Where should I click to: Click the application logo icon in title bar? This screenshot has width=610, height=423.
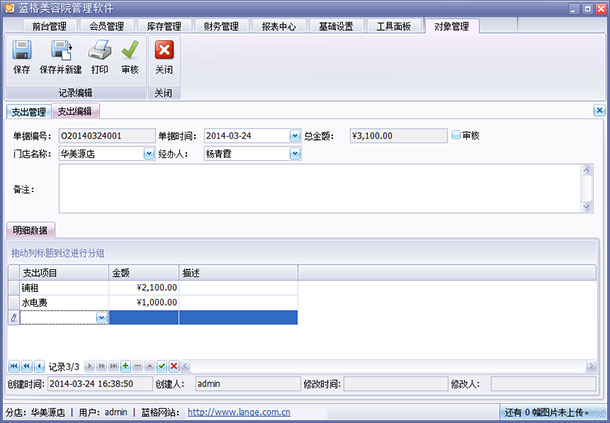[9, 8]
